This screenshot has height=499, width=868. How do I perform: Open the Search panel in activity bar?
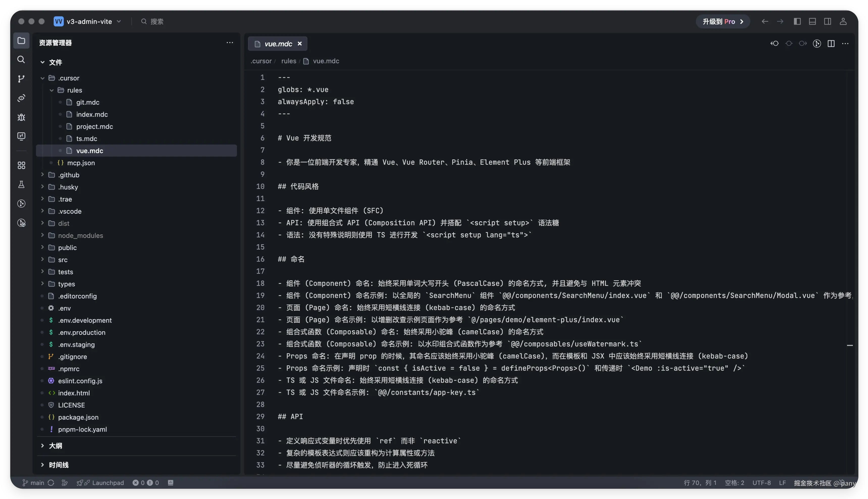coord(21,60)
